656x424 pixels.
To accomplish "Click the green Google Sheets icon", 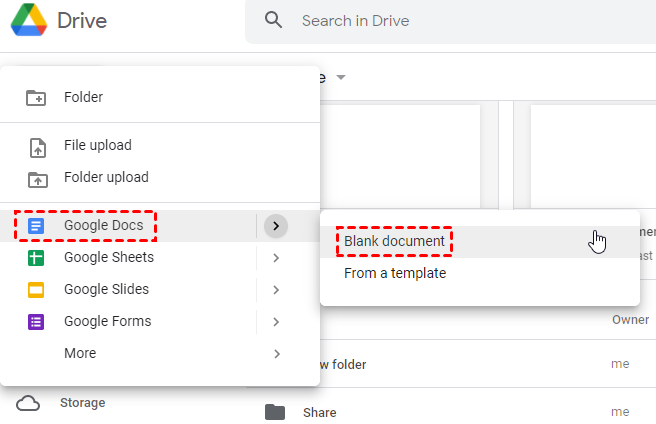I will tap(36, 258).
